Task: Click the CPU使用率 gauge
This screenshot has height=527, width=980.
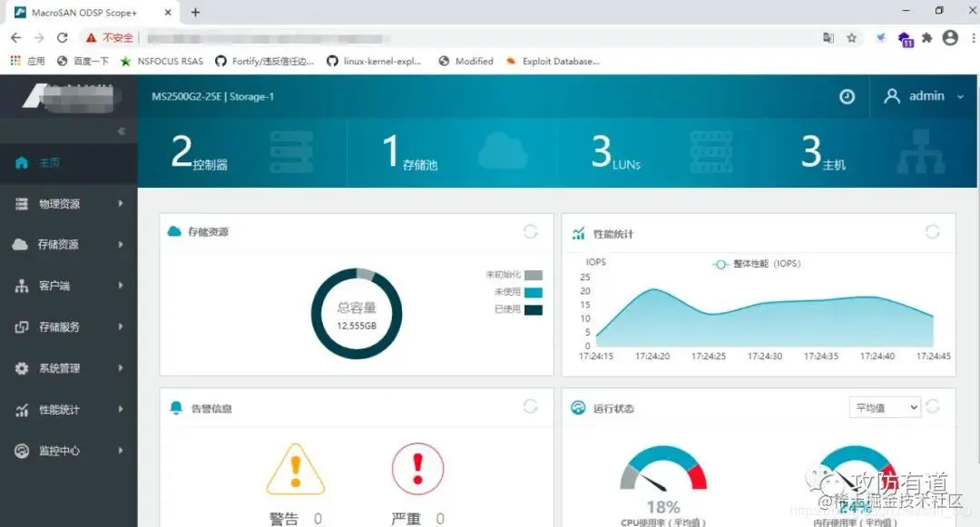Action: [663, 468]
